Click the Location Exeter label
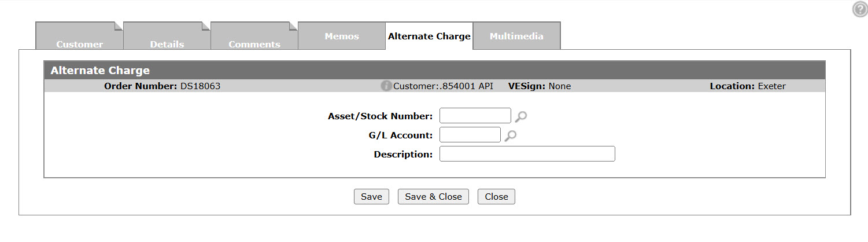The image size is (868, 242). coord(748,86)
